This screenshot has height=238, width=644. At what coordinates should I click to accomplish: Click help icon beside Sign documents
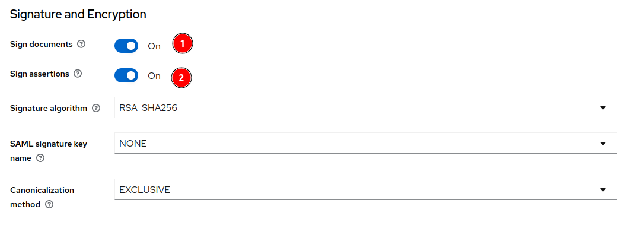pyautogui.click(x=81, y=44)
